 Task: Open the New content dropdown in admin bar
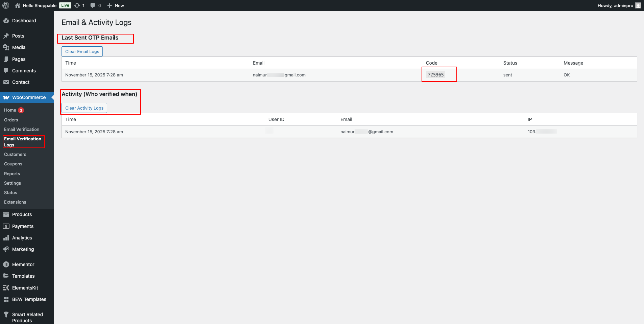(115, 5)
